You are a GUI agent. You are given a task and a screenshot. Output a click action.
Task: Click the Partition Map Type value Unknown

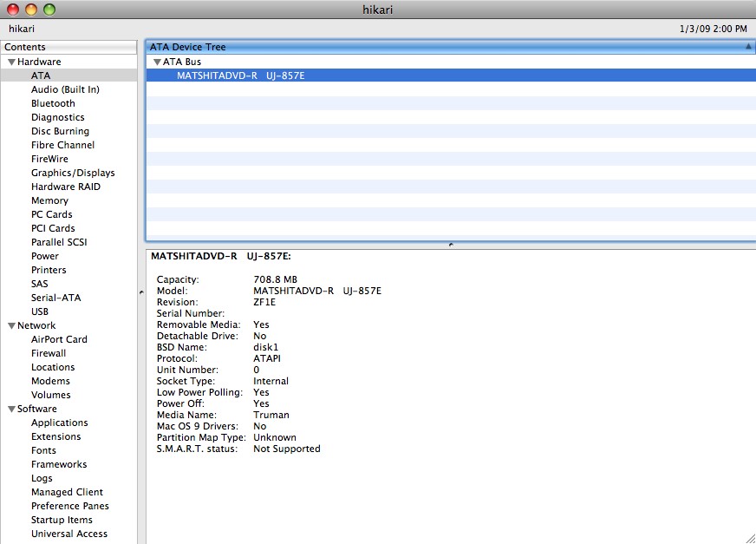tap(274, 438)
